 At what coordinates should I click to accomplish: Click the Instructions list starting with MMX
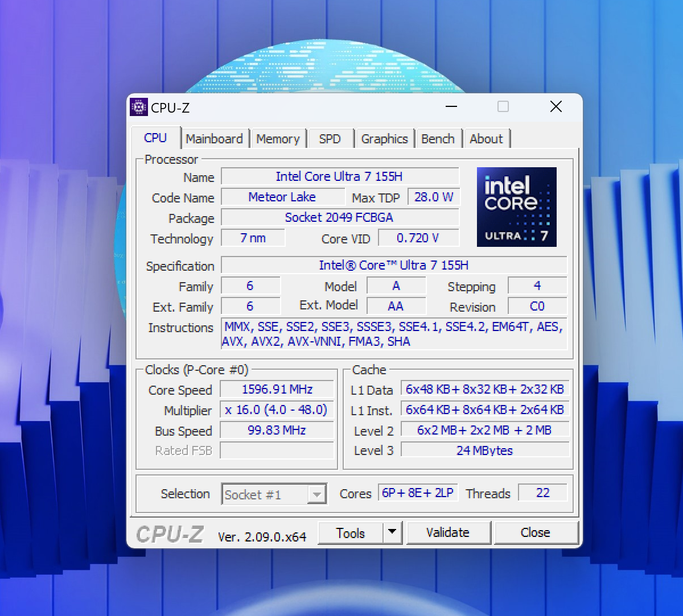[394, 334]
